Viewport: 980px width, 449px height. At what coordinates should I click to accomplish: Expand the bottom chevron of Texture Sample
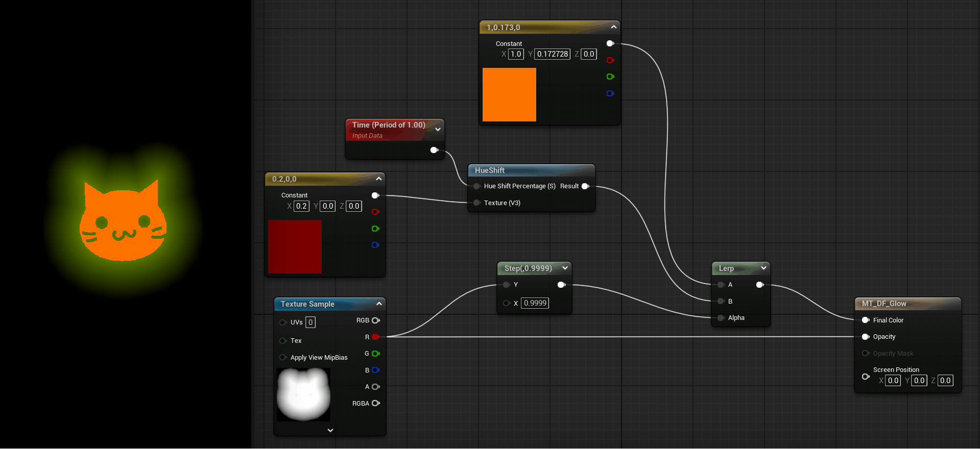click(330, 430)
